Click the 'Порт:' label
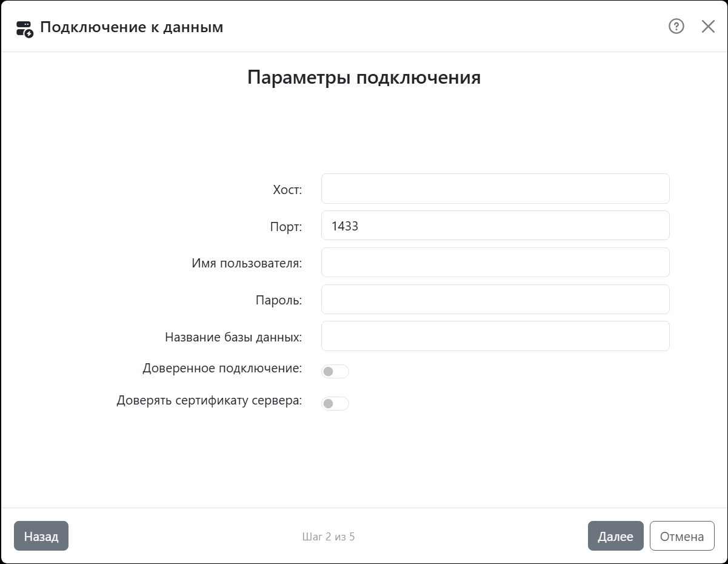728x564 pixels. (286, 227)
